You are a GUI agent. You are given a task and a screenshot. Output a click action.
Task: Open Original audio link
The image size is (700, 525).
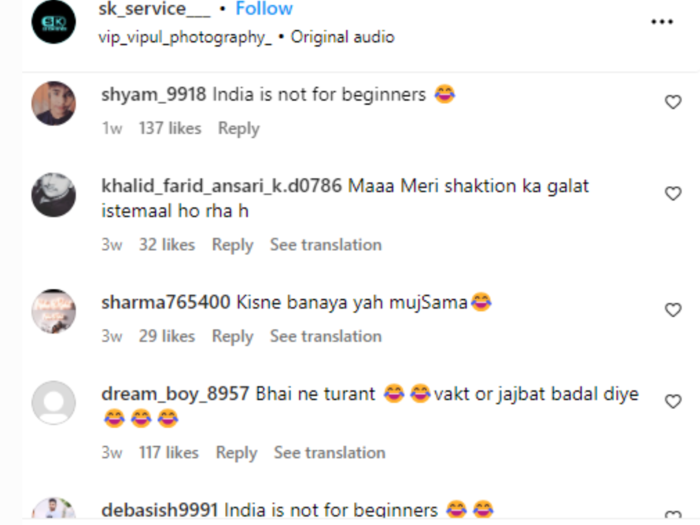(x=342, y=37)
